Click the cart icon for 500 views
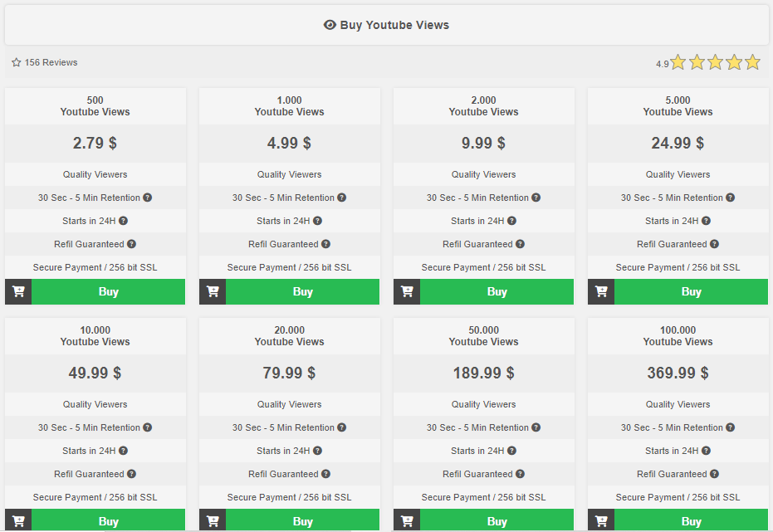 [18, 291]
